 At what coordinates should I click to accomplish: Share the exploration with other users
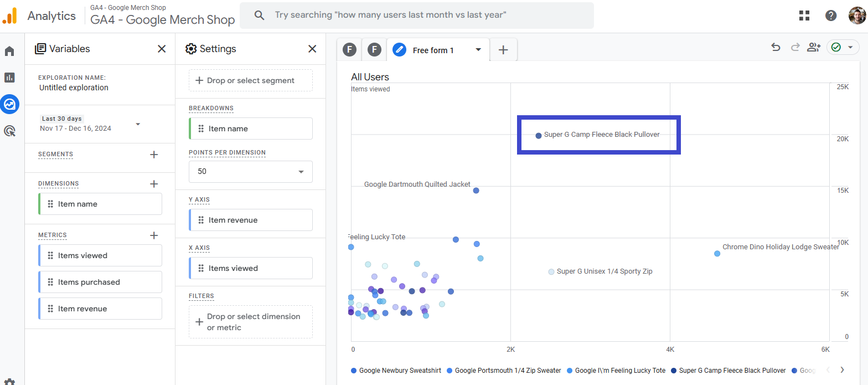coord(814,48)
